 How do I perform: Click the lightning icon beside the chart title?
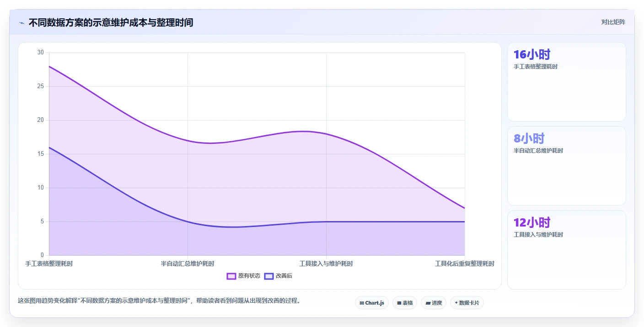point(21,22)
